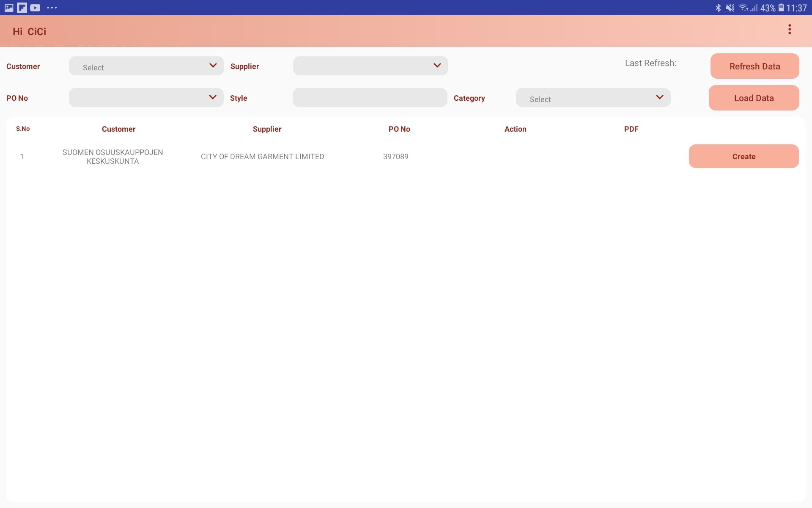812x508 pixels.
Task: Tap the battery status icon
Action: pos(781,8)
